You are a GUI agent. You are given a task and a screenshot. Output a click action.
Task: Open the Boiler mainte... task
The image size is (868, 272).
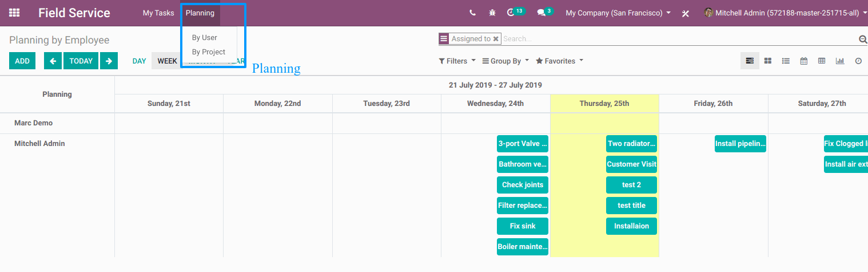(523, 247)
